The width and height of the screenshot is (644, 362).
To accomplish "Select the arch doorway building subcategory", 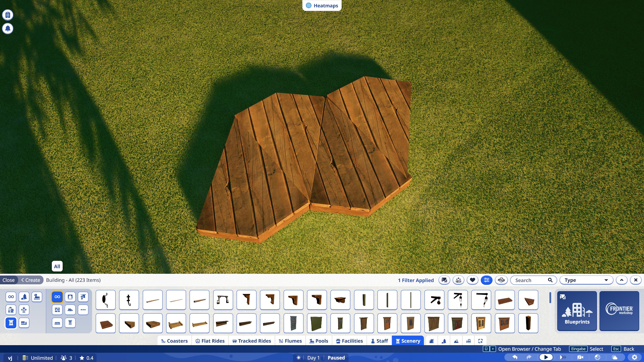I will click(70, 297).
